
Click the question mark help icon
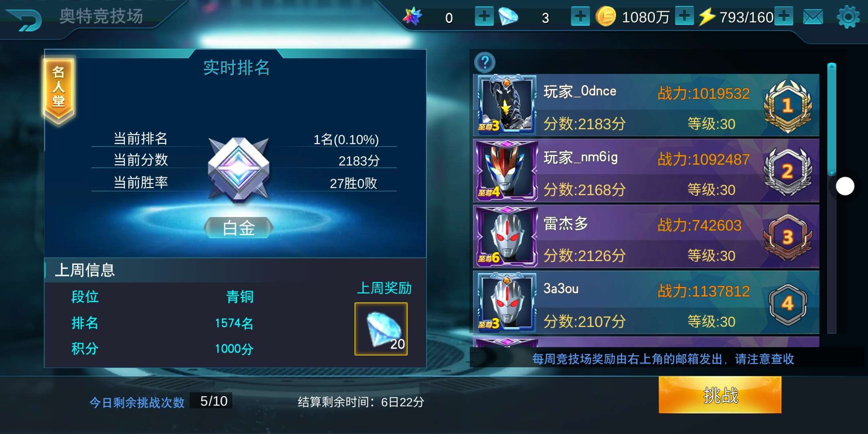point(485,62)
